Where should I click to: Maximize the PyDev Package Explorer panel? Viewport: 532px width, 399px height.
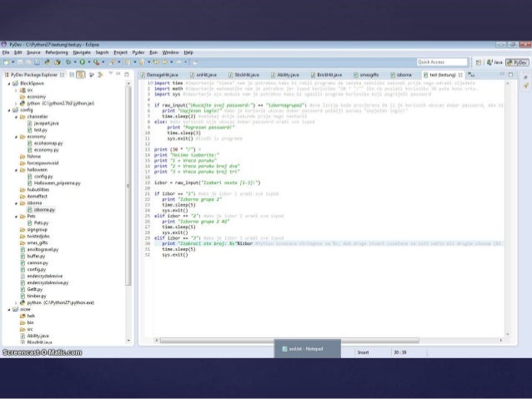127,74
